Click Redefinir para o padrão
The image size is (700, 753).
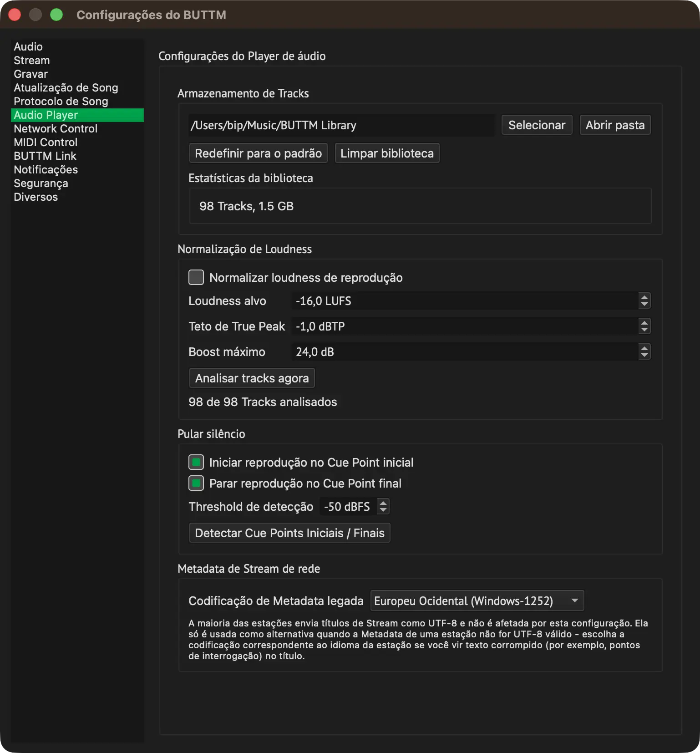click(258, 153)
